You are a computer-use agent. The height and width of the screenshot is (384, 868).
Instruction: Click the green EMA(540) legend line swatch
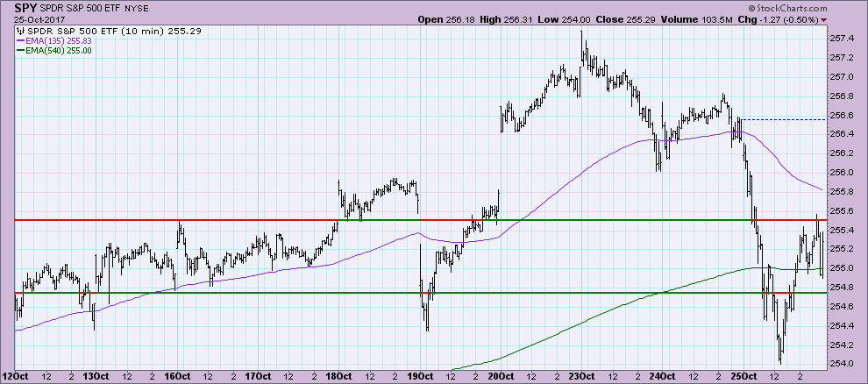pos(19,50)
